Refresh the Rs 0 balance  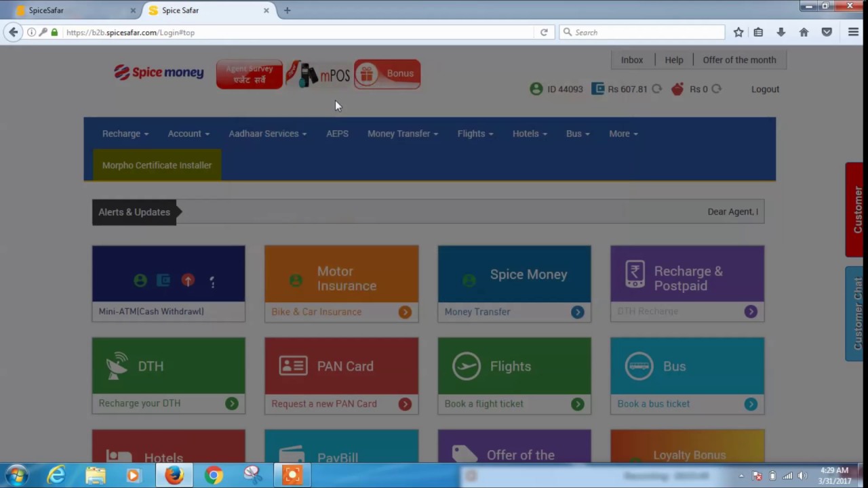pyautogui.click(x=716, y=89)
